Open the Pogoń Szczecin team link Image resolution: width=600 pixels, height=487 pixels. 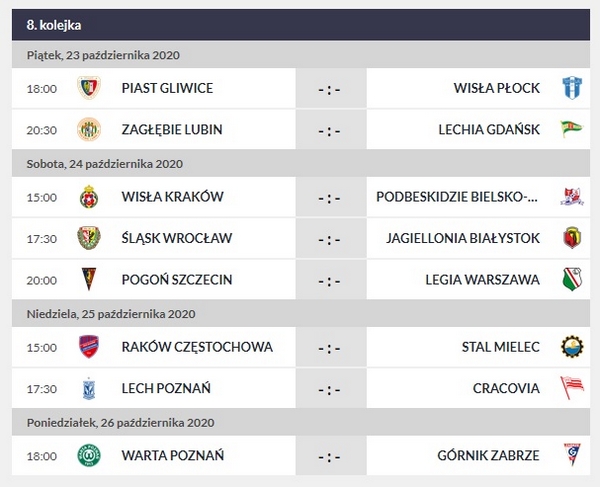tap(177, 279)
